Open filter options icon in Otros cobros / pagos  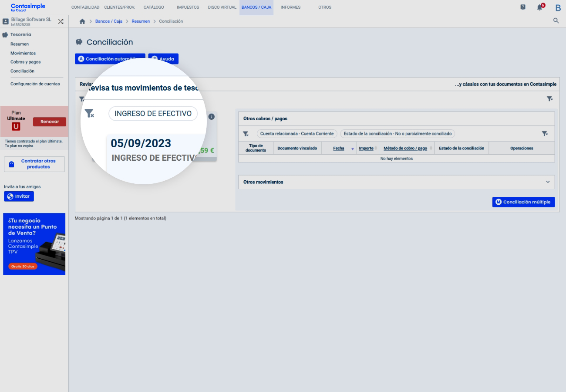click(545, 134)
